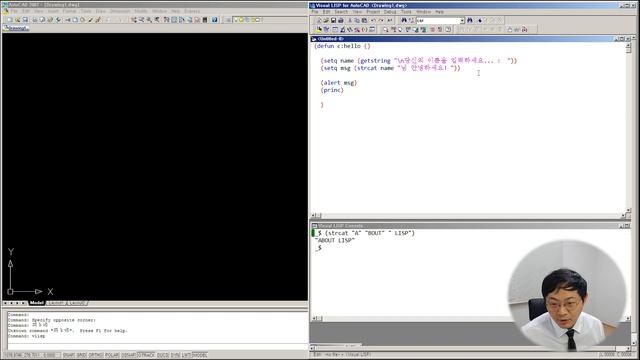The image size is (640, 360).
Task: Open search string dropdown arrow in Visual LISP
Action: point(462,20)
